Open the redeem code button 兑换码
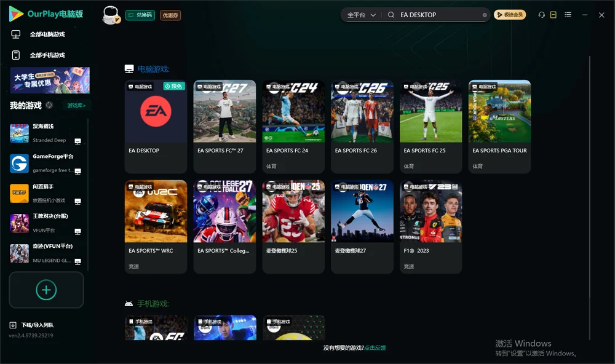The width and height of the screenshot is (615, 364). coord(140,15)
